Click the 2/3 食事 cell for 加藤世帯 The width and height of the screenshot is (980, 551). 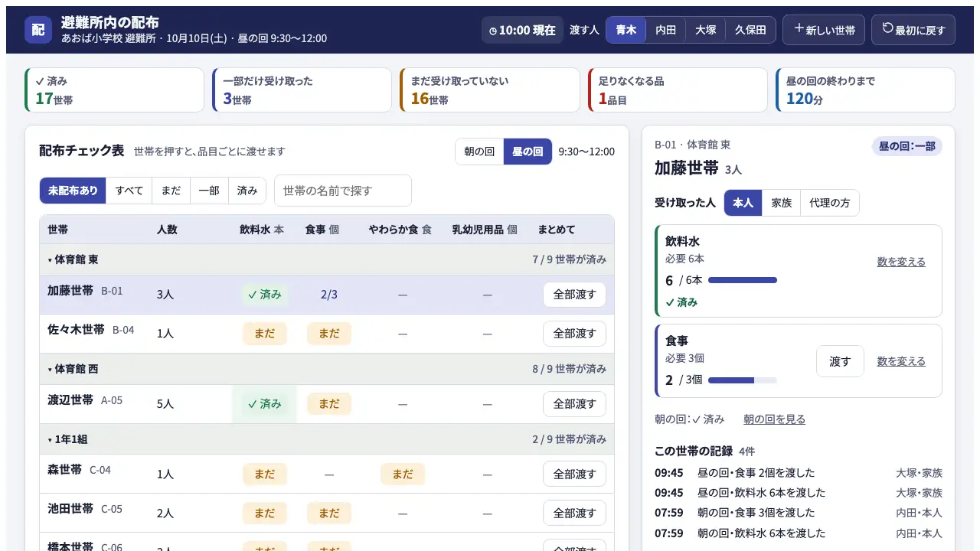coord(329,295)
